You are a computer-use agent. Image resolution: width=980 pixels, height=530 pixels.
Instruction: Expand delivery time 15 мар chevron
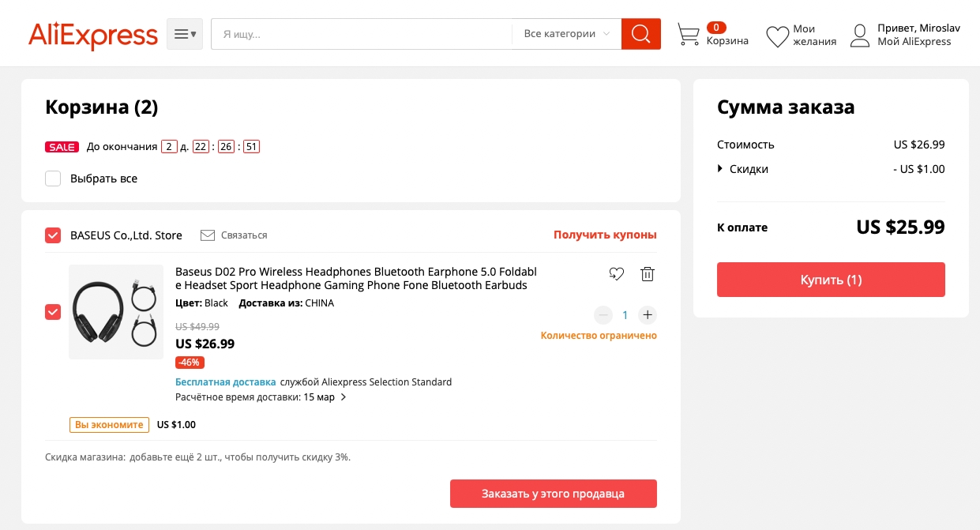(344, 397)
